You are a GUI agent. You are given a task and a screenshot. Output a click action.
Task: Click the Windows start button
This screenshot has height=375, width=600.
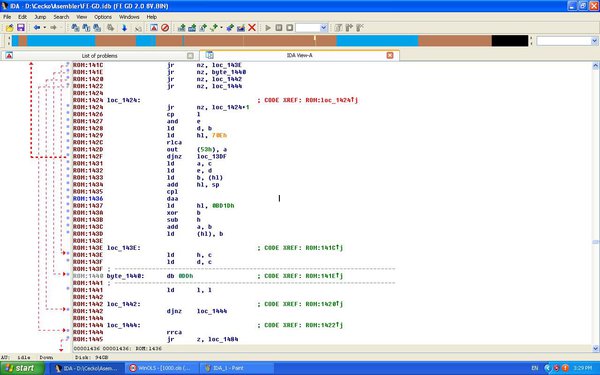[23, 368]
